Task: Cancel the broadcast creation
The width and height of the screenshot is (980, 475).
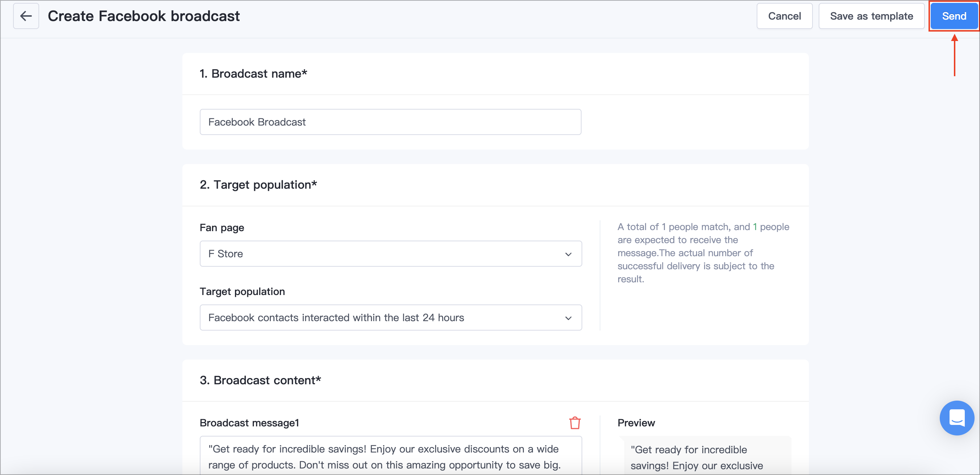Action: [x=785, y=16]
